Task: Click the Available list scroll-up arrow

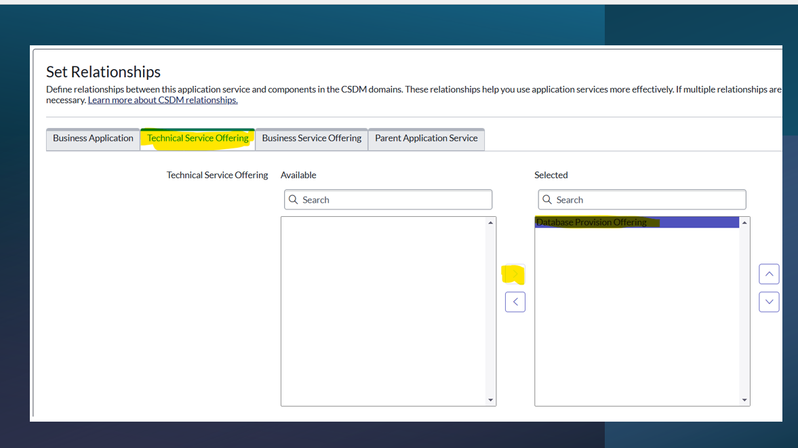Action: coord(490,223)
